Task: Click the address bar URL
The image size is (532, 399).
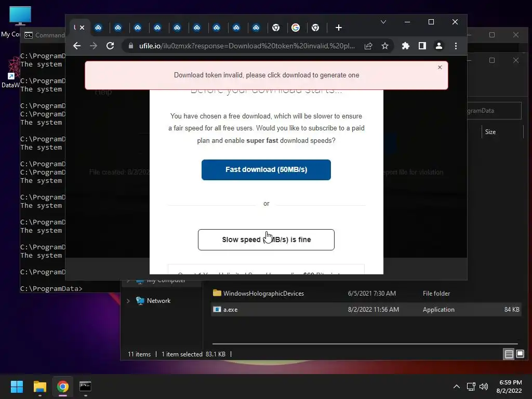Action: tap(247, 46)
